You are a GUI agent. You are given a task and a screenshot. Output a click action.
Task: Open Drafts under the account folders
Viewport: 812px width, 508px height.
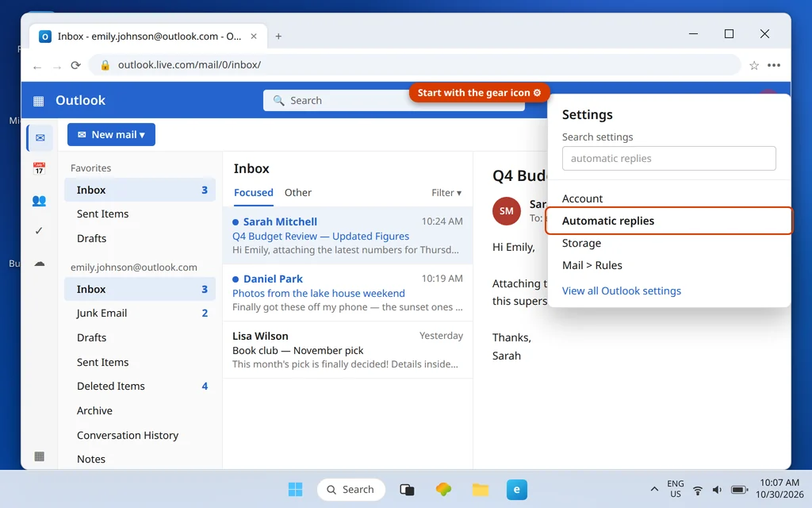(x=140, y=338)
